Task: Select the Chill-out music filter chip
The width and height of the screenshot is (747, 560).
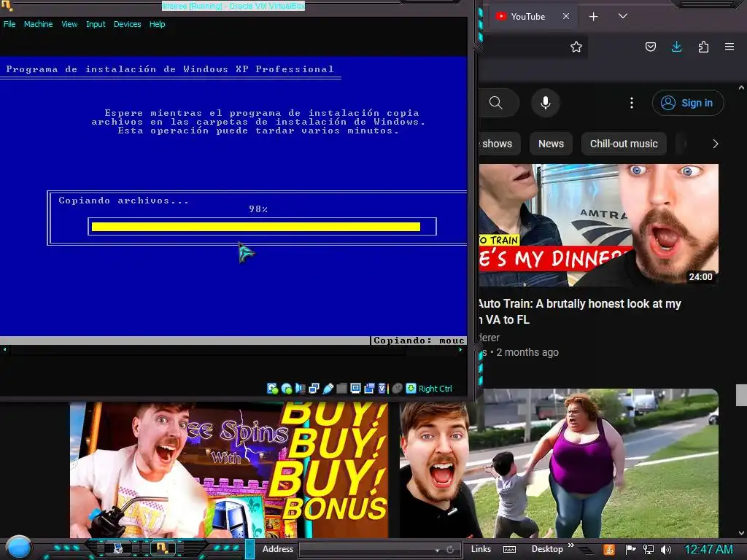Action: 624,144
